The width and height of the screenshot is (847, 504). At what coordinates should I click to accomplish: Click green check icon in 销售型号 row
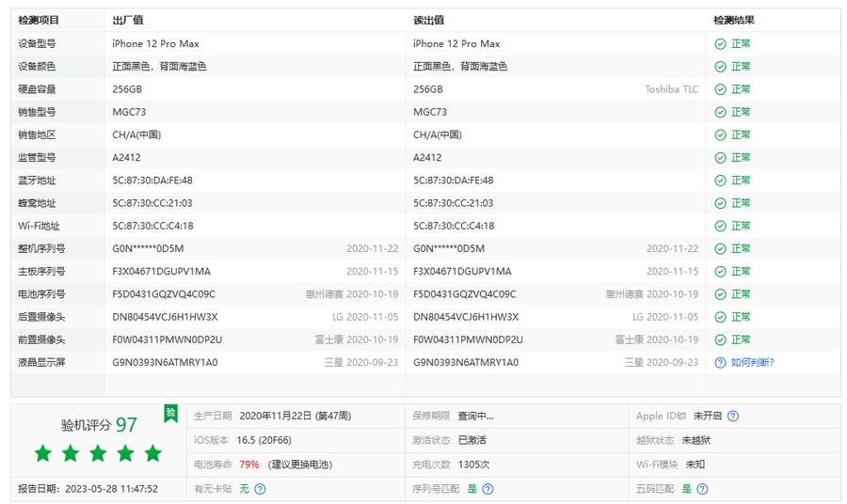[x=720, y=112]
